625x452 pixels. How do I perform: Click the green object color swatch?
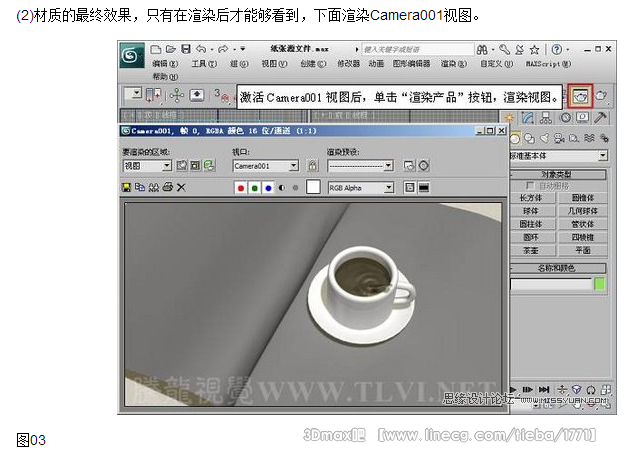pos(599,284)
